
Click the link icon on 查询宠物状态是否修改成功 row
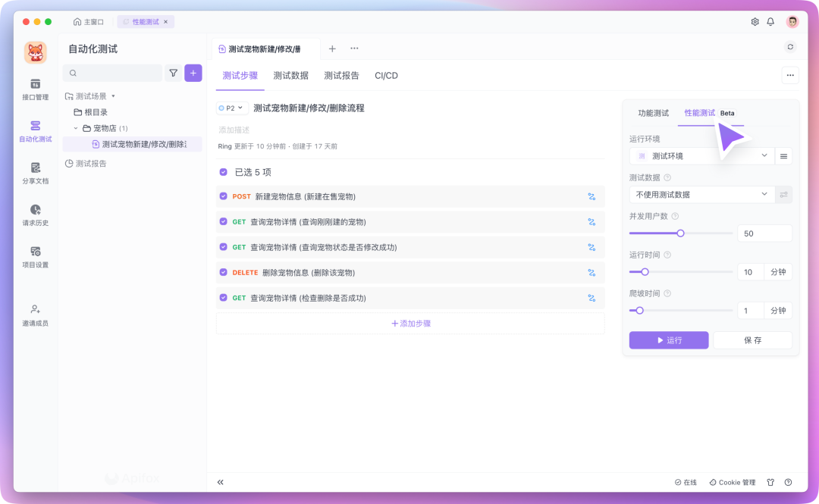(591, 248)
